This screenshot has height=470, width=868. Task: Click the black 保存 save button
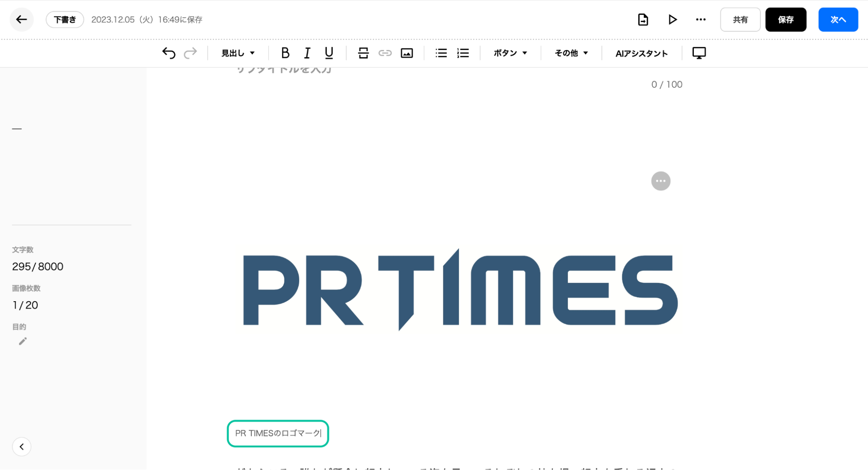pos(786,20)
